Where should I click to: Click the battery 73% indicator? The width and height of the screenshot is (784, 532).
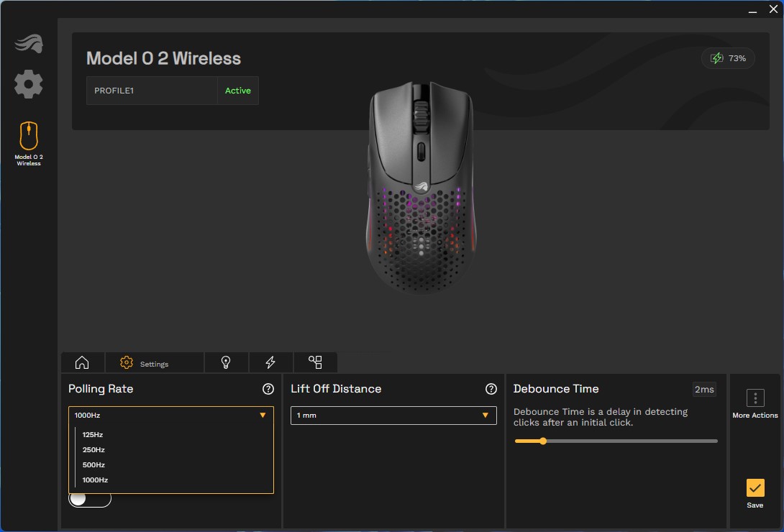(x=728, y=58)
